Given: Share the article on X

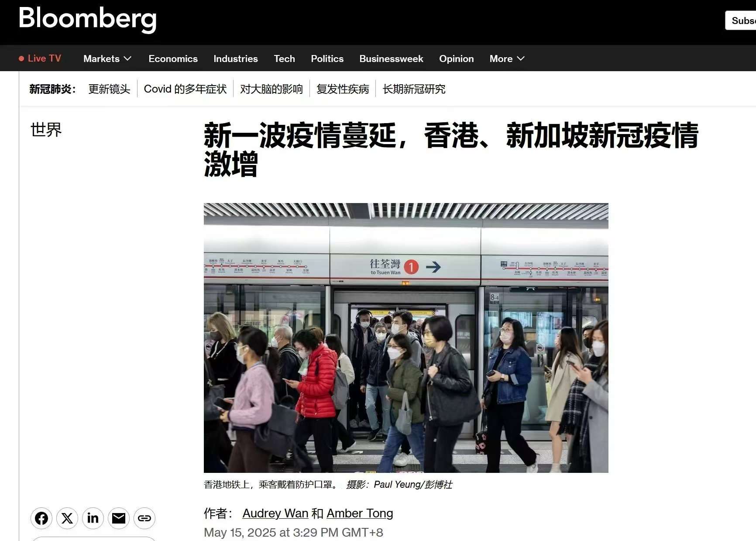Looking at the screenshot, I should click(67, 518).
